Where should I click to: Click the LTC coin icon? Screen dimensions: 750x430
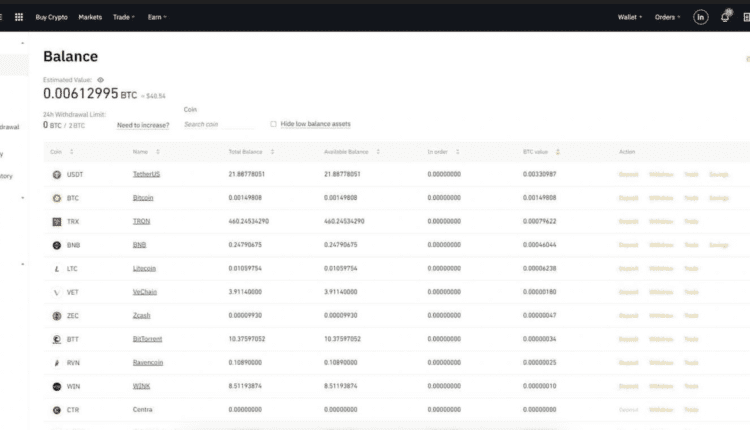[57, 269]
